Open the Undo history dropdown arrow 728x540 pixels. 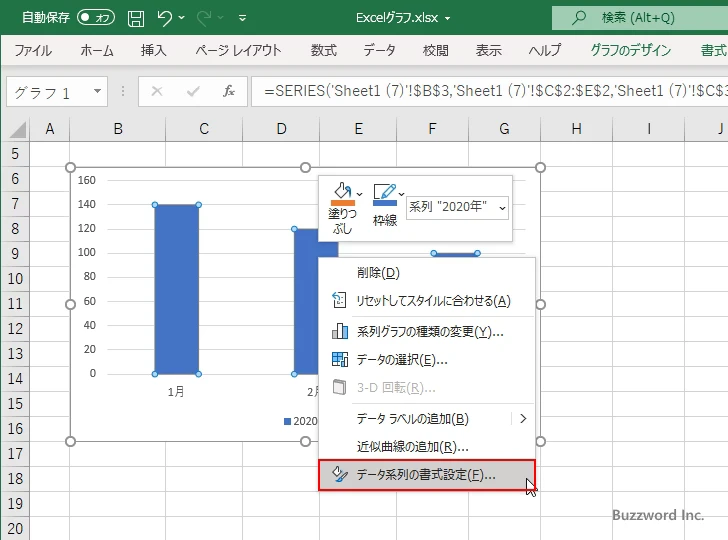(182, 18)
